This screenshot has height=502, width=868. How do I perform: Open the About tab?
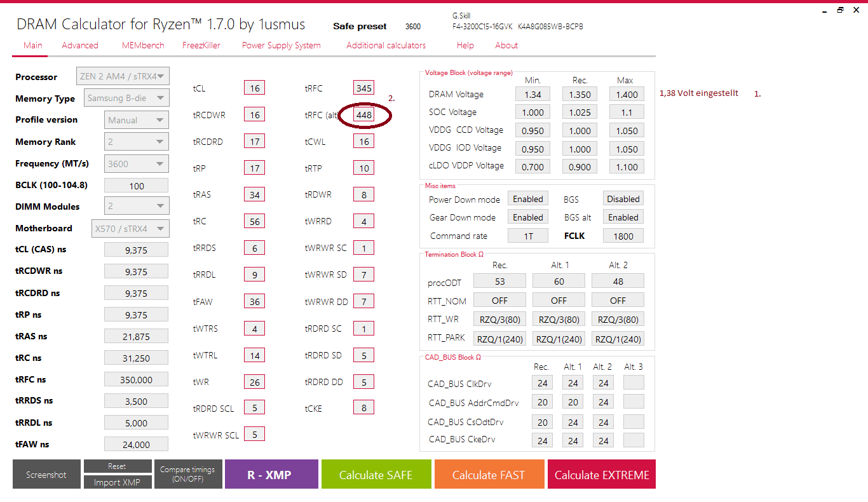pyautogui.click(x=506, y=45)
